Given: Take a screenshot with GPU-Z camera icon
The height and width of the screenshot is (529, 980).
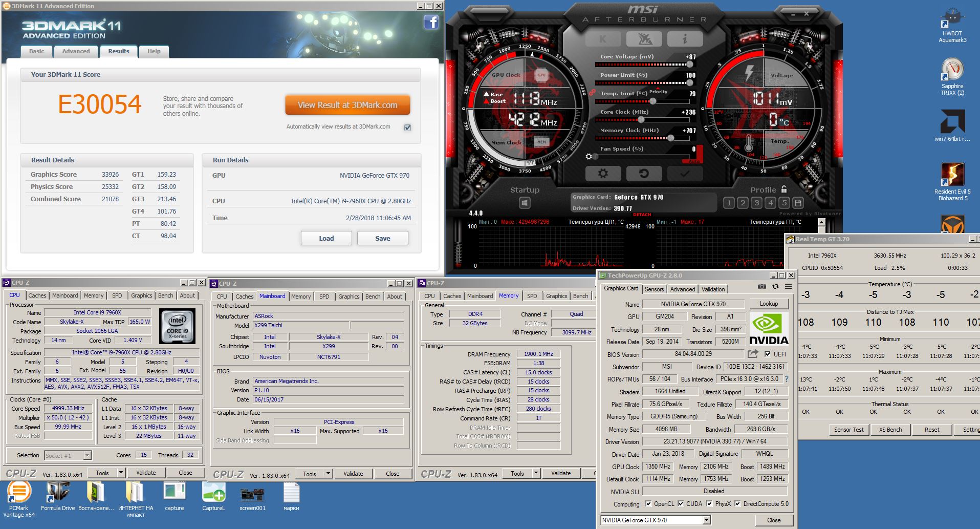Looking at the screenshot, I should tap(762, 287).
